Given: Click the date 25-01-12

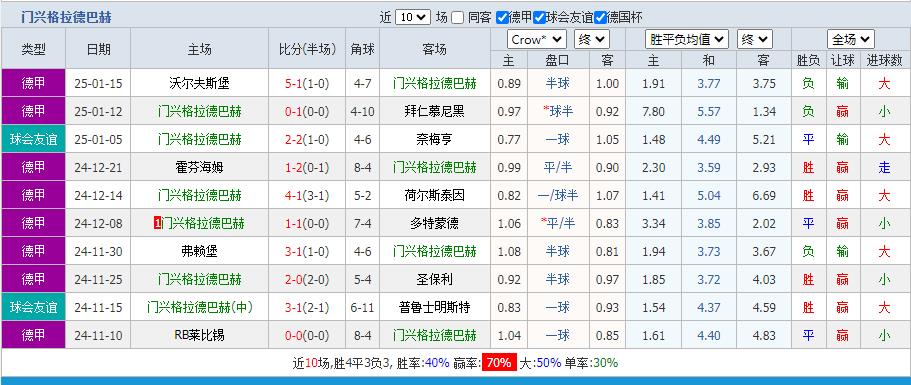Looking at the screenshot, I should click(x=98, y=111).
